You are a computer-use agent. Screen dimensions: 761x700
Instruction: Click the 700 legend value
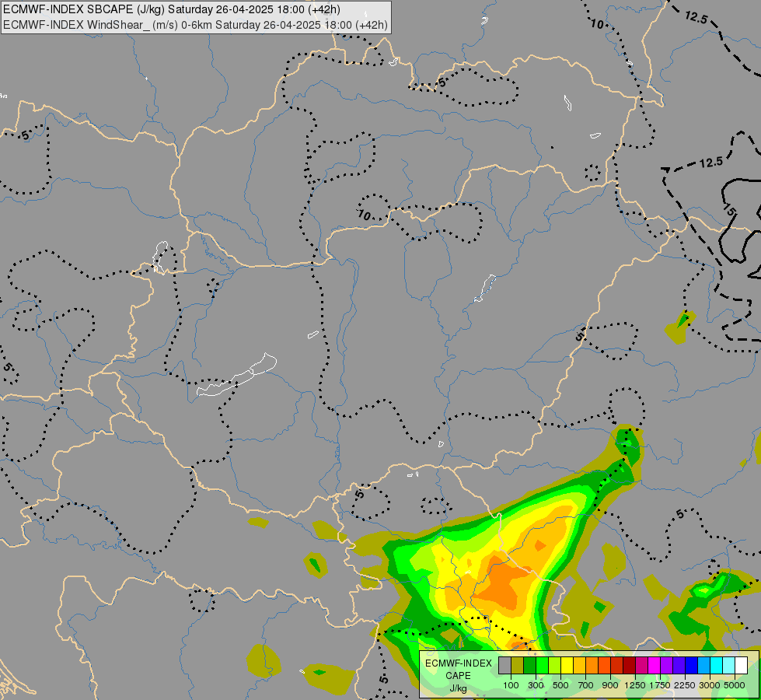[x=586, y=685]
